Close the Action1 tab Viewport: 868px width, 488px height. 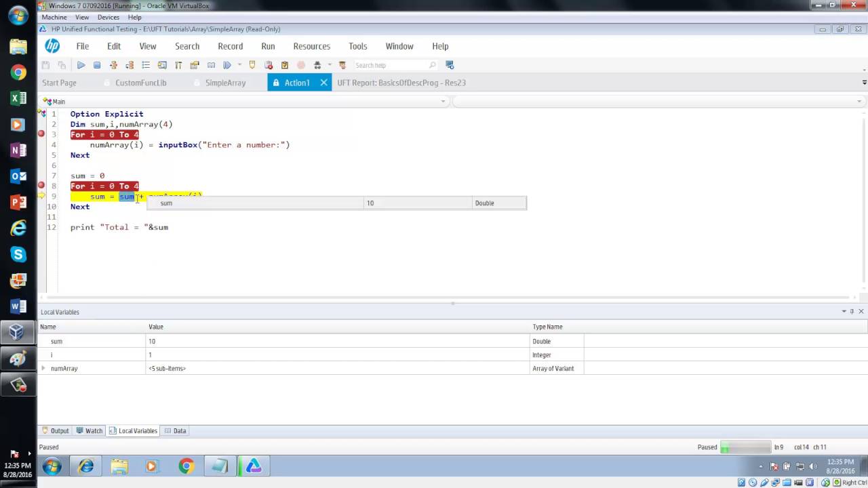coord(323,83)
